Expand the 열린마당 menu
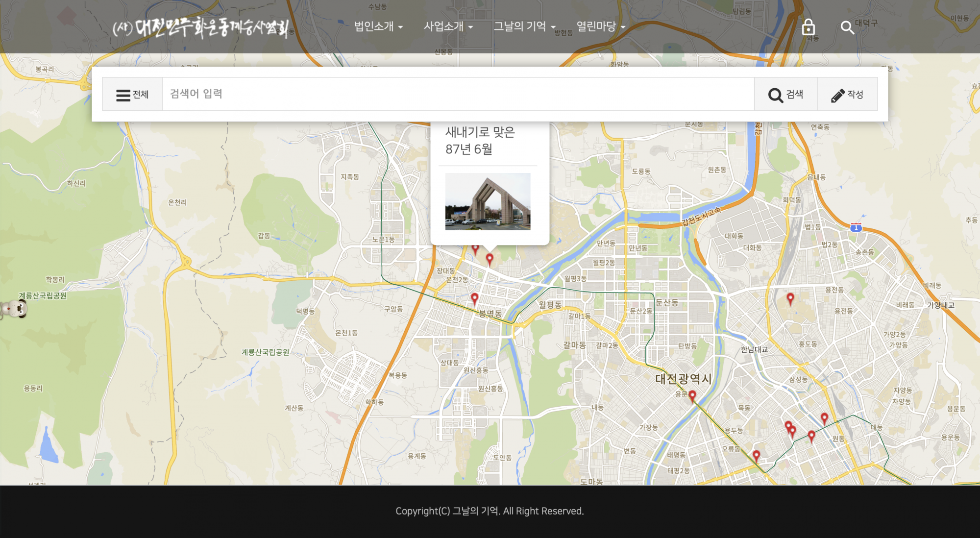 click(x=601, y=26)
